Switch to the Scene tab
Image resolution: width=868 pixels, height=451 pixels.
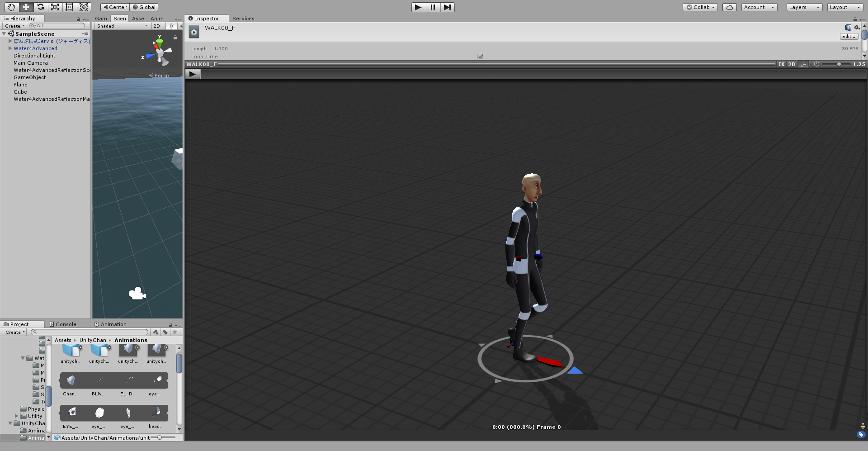pos(119,19)
